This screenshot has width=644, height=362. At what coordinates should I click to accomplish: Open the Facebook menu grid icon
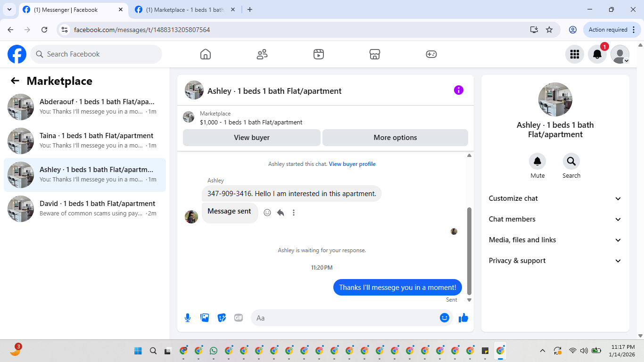[x=575, y=54]
